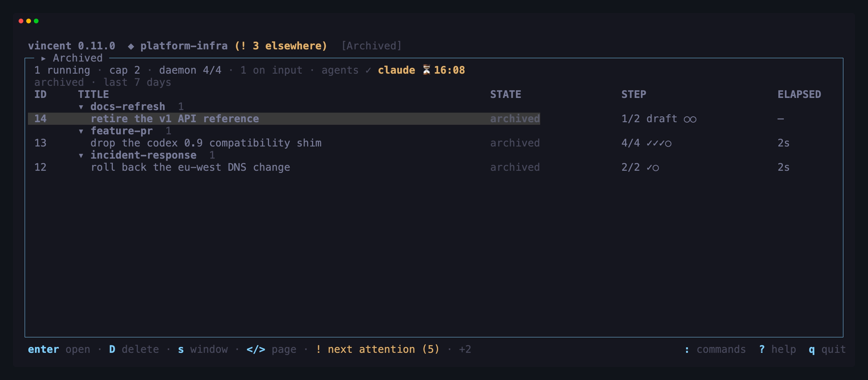Click the '</> page' shortcut hint
The width and height of the screenshot is (868, 380).
click(271, 349)
